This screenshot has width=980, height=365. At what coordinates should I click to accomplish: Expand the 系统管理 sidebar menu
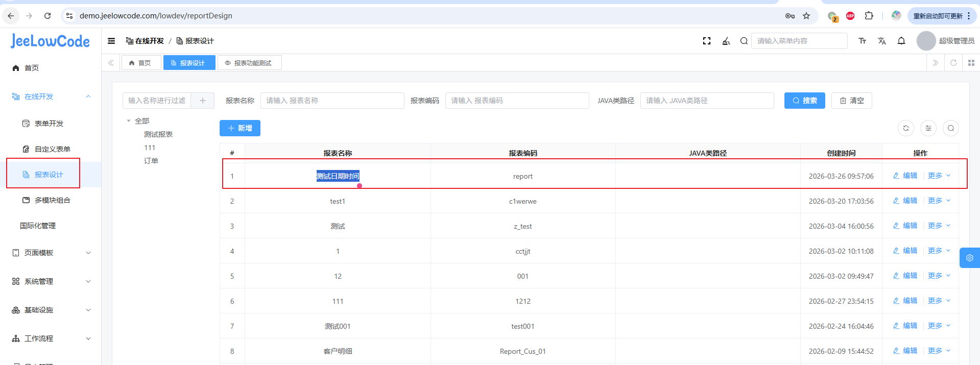51,281
